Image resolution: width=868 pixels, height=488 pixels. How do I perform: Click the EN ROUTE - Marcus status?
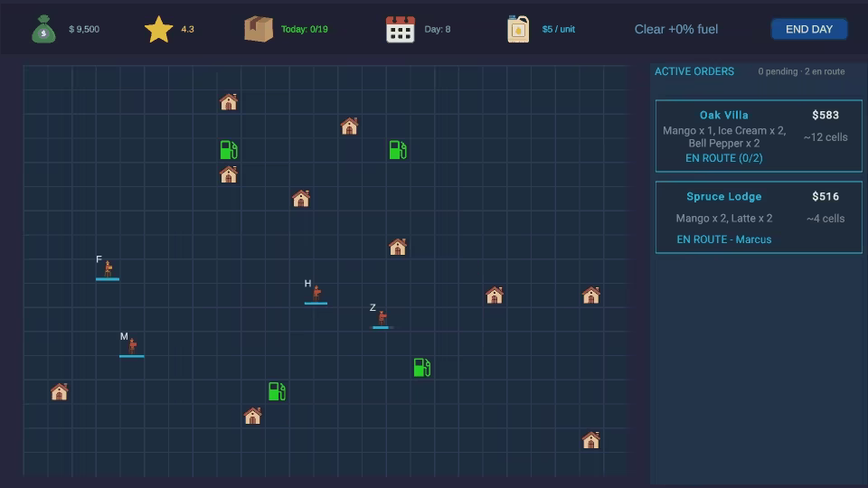tap(724, 239)
